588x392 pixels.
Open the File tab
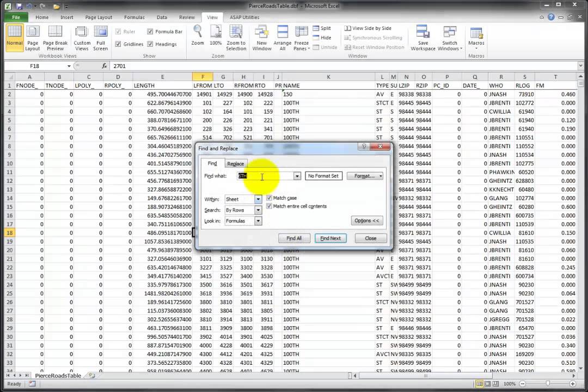(16, 17)
